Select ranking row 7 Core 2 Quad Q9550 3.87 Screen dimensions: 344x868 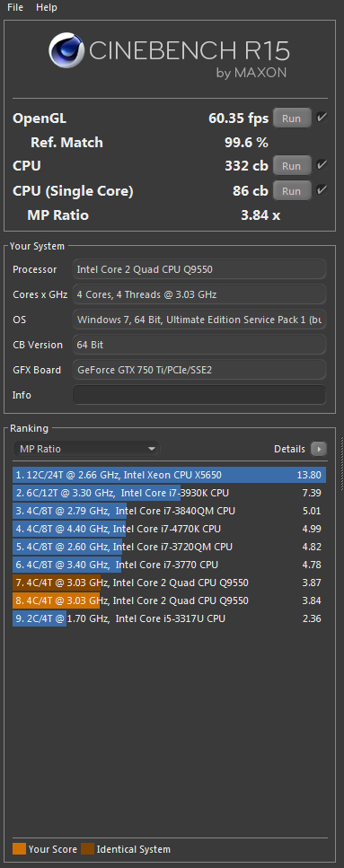[x=170, y=583]
